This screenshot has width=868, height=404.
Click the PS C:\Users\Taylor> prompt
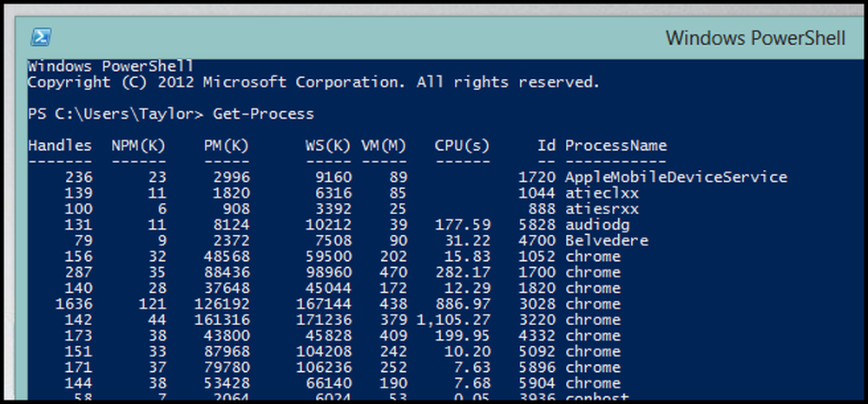point(115,114)
